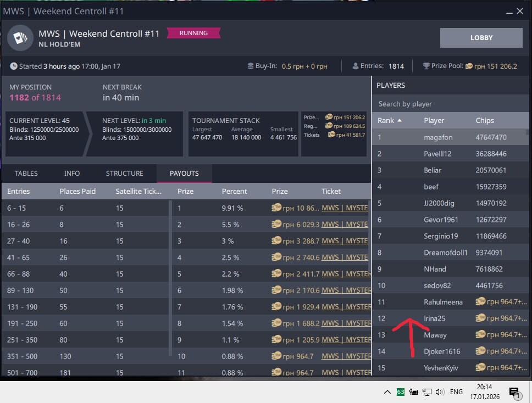The height and width of the screenshot is (403, 532).
Task: Click the clock icon beside Started
Action: 14,66
